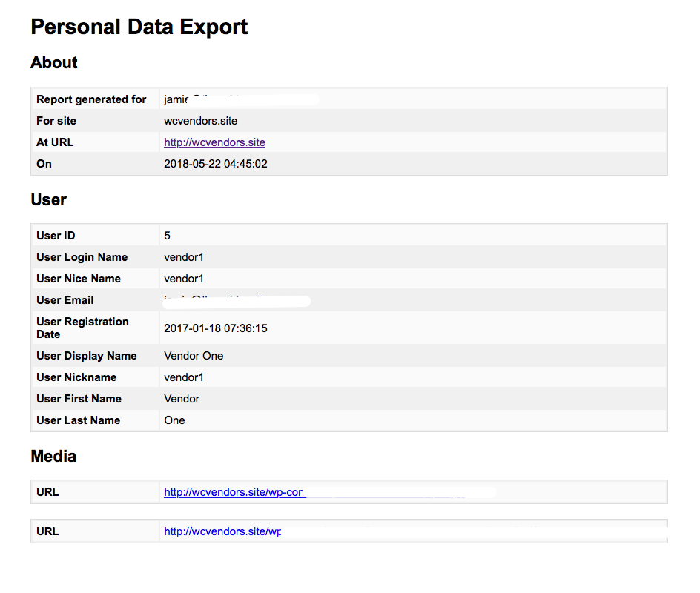Click the last name value 'One'
700x593 pixels.
click(x=174, y=420)
